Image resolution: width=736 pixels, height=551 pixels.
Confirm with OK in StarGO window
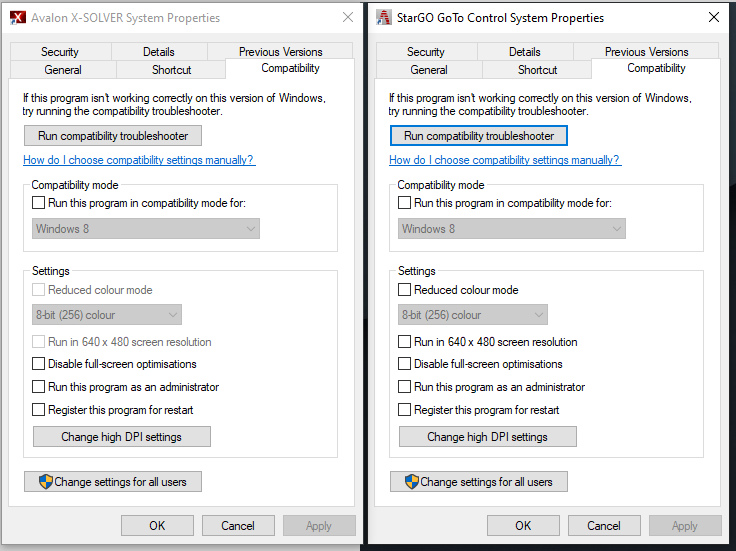523,526
